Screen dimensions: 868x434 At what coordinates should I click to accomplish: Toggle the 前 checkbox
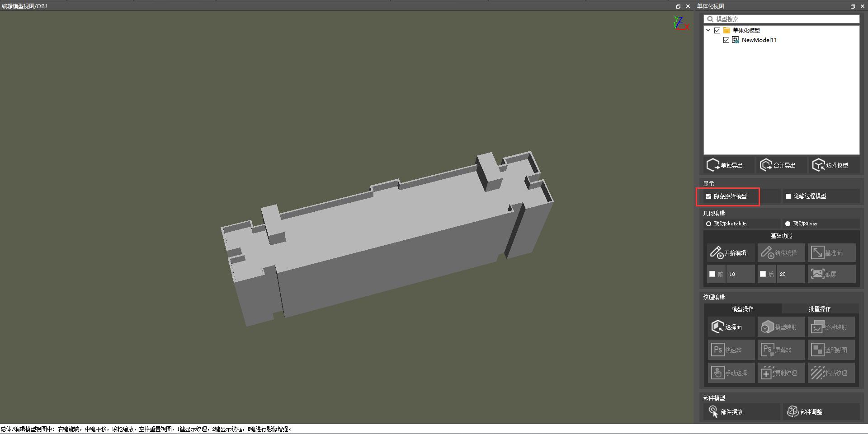pos(712,274)
